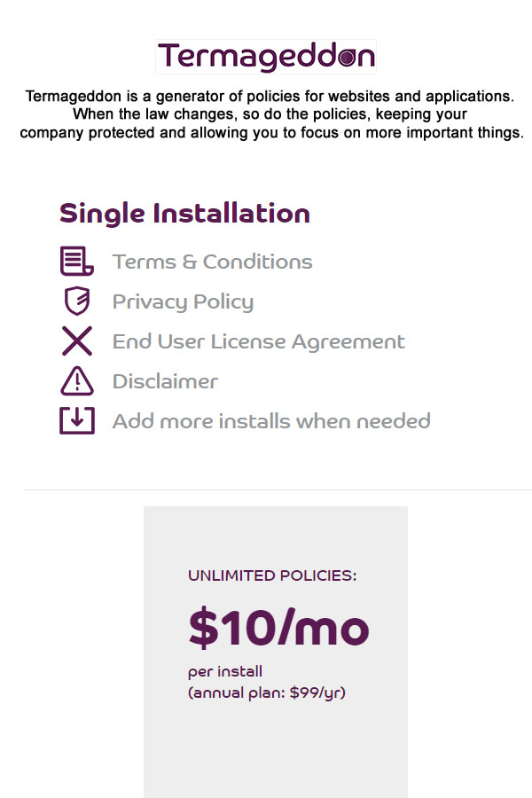Click the Privacy Policy shield icon

77,301
